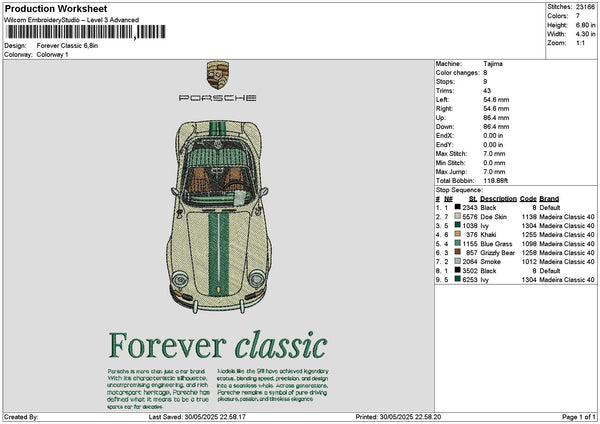Click the 'Max Stitch:' label

pos(452,153)
